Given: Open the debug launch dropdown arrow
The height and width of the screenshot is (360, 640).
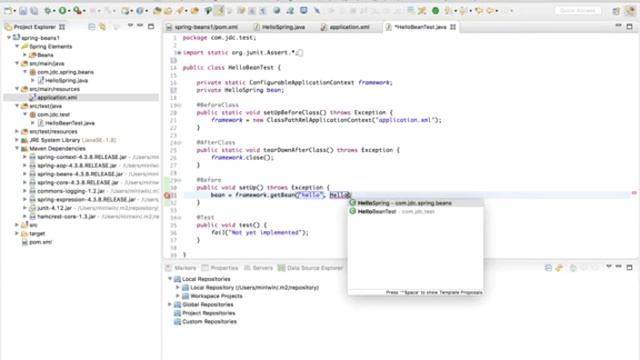Looking at the screenshot, I should [x=55, y=11].
